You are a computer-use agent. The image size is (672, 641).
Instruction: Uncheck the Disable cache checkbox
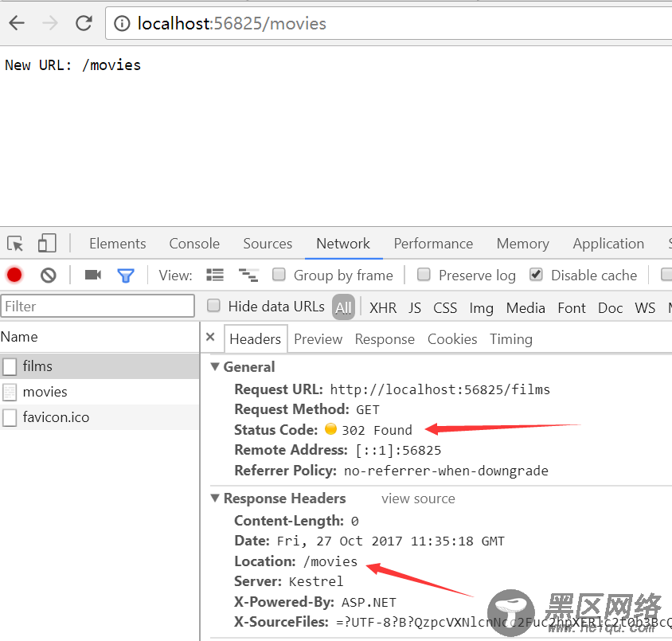point(536,274)
